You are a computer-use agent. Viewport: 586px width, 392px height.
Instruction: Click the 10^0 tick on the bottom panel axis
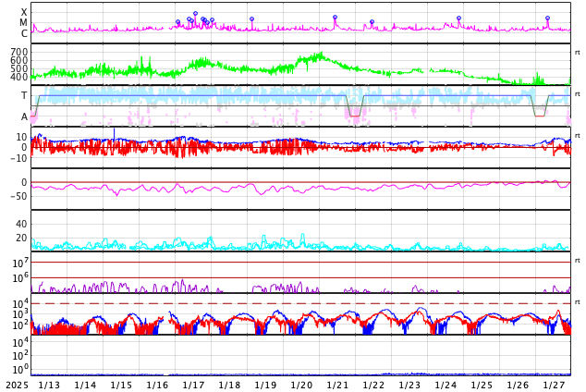[x=20, y=369]
